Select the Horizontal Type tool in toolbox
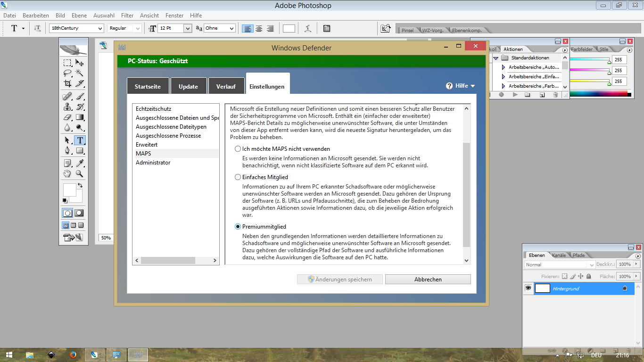Screen dimensions: 644x362 click(80, 140)
